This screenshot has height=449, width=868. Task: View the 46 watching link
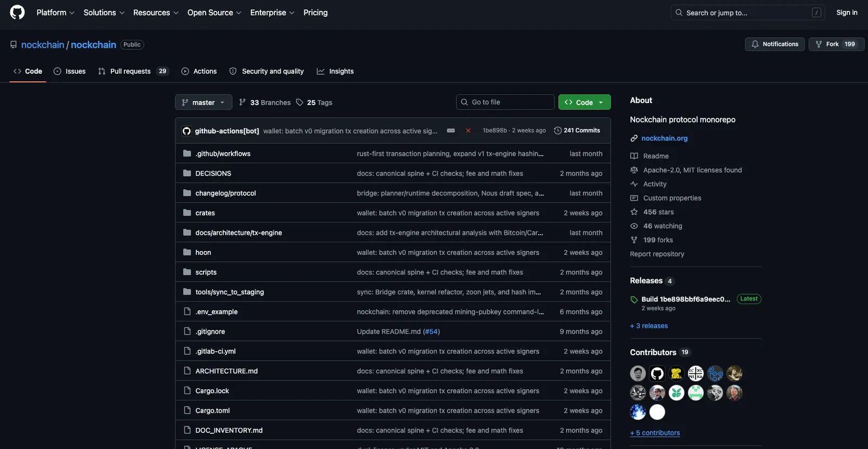point(662,226)
